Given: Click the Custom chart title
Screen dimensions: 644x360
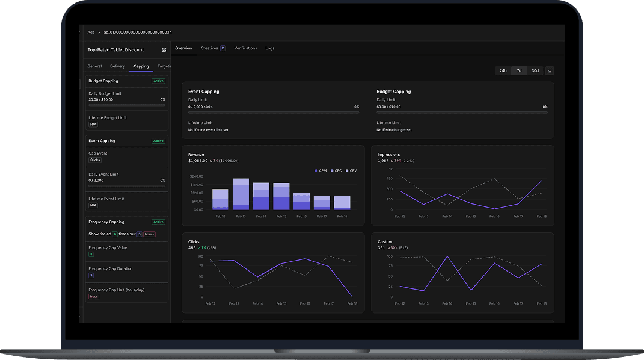Looking at the screenshot, I should click(x=385, y=241).
